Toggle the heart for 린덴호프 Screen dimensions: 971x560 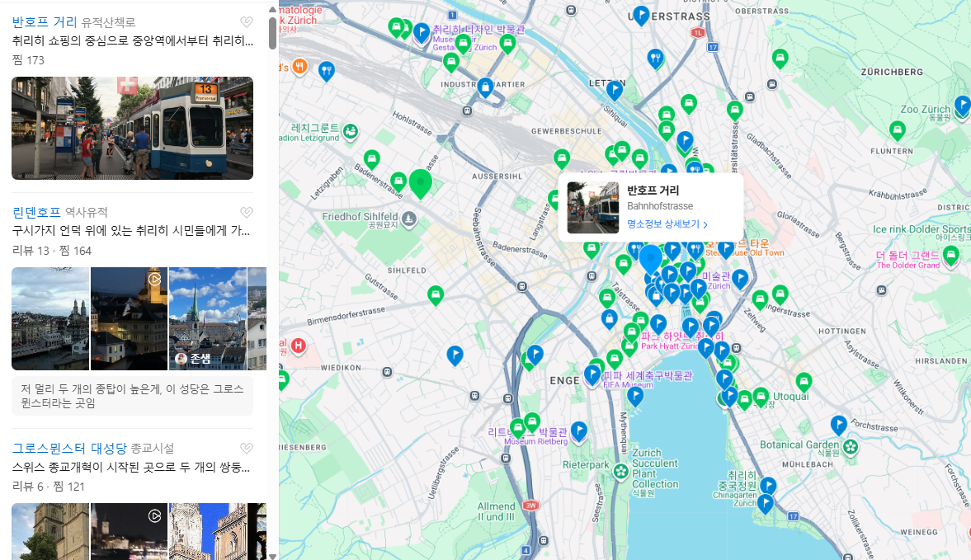[247, 212]
